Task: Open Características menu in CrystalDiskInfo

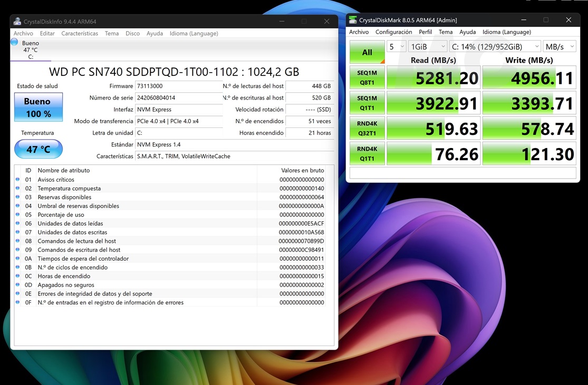Action: tap(80, 33)
